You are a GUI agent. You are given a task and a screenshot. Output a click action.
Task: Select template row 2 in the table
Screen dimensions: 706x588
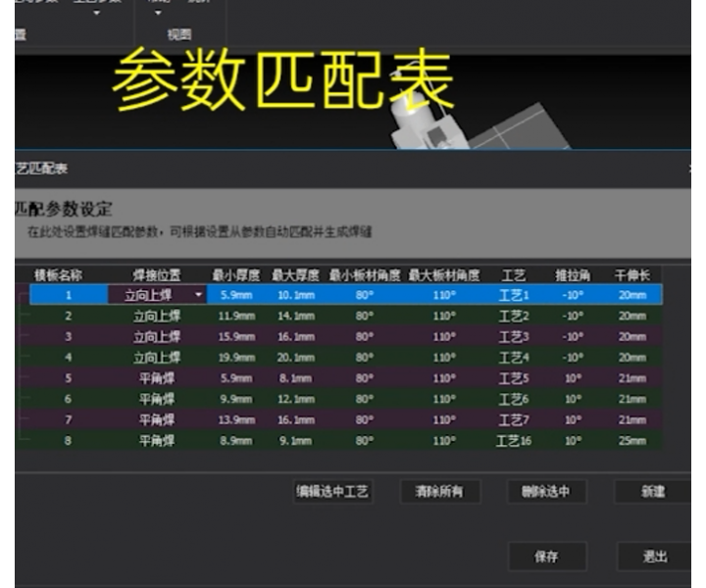[x=69, y=316]
